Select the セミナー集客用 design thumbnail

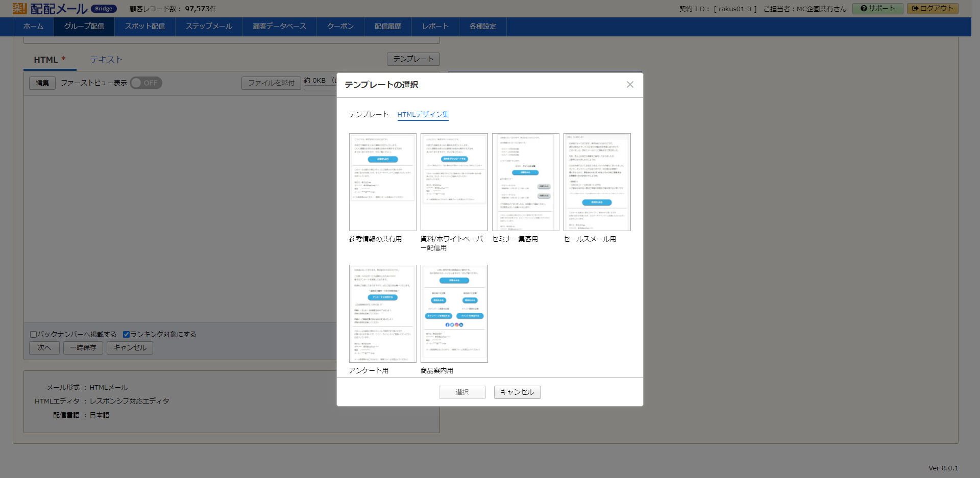[x=525, y=182]
